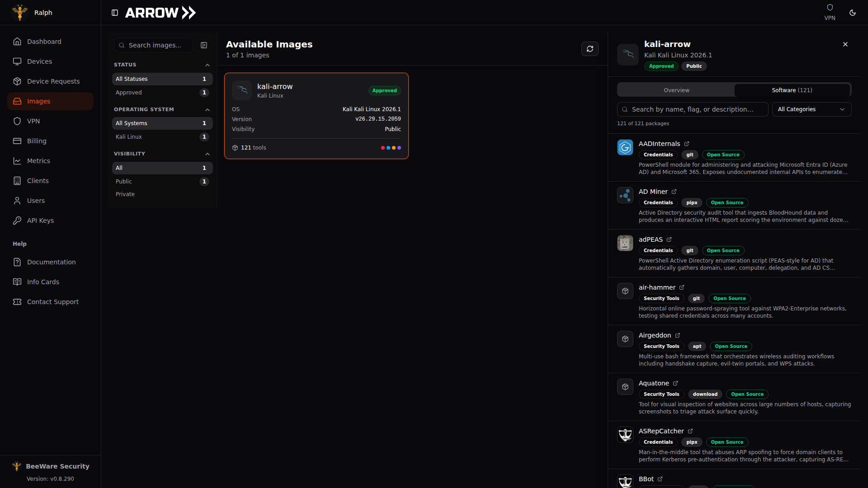Click the red category dot on kali-arrow card

tap(383, 148)
